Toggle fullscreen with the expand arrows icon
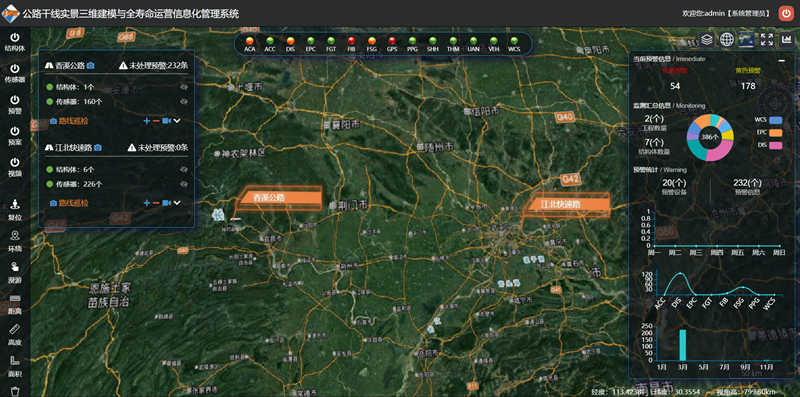 [766, 40]
